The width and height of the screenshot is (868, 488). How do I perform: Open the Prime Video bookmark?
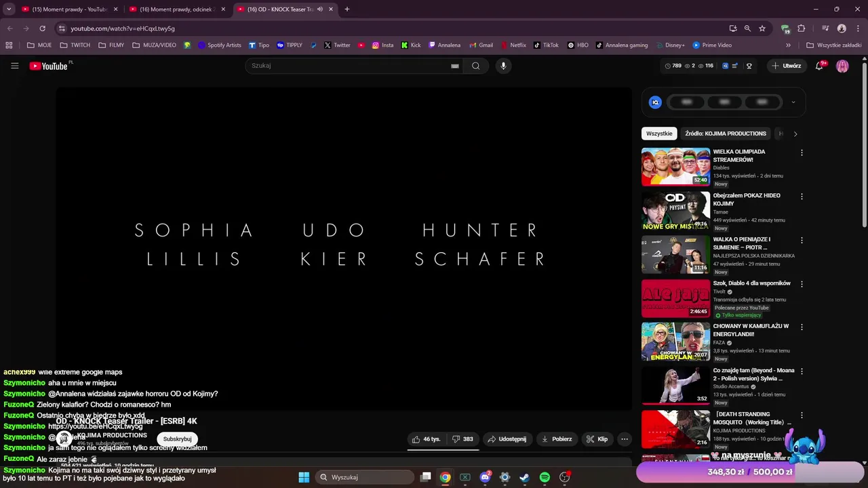(x=712, y=45)
